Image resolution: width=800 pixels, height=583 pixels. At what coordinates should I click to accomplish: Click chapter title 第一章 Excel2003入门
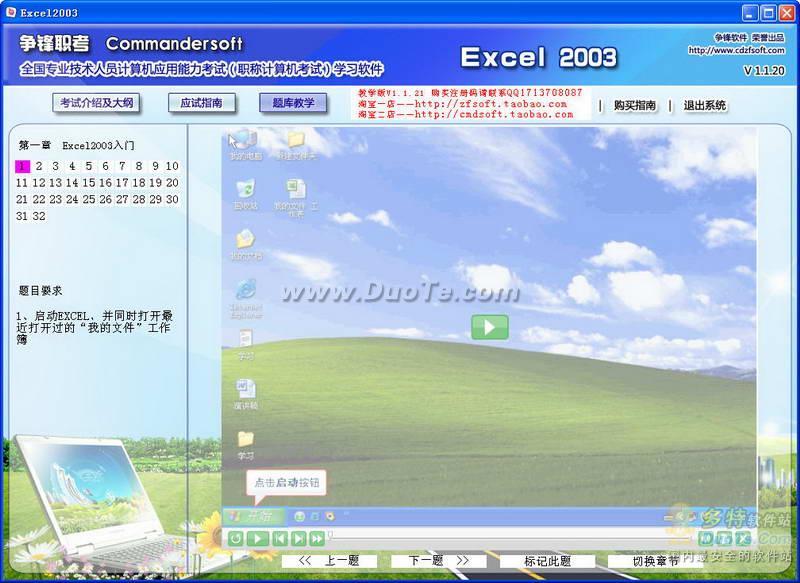[x=77, y=145]
